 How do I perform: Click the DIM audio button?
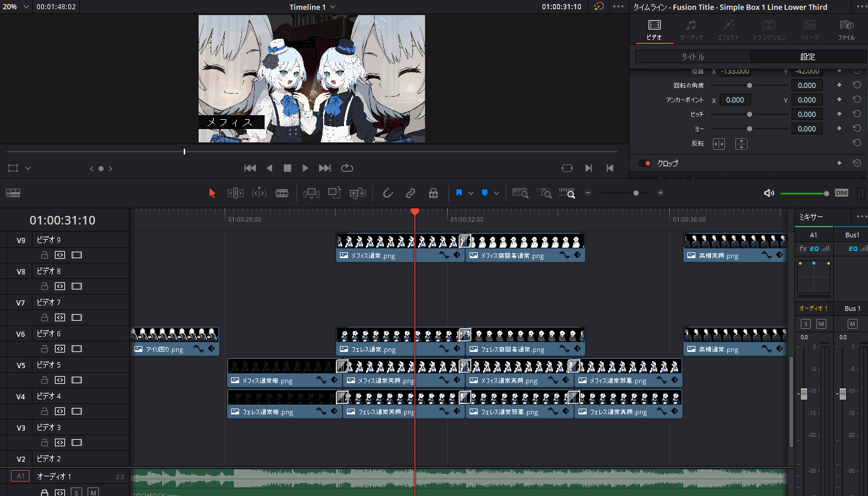click(841, 193)
